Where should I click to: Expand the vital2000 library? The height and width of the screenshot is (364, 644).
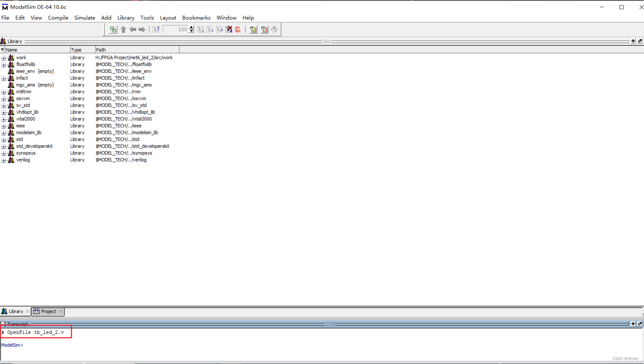click(4, 119)
